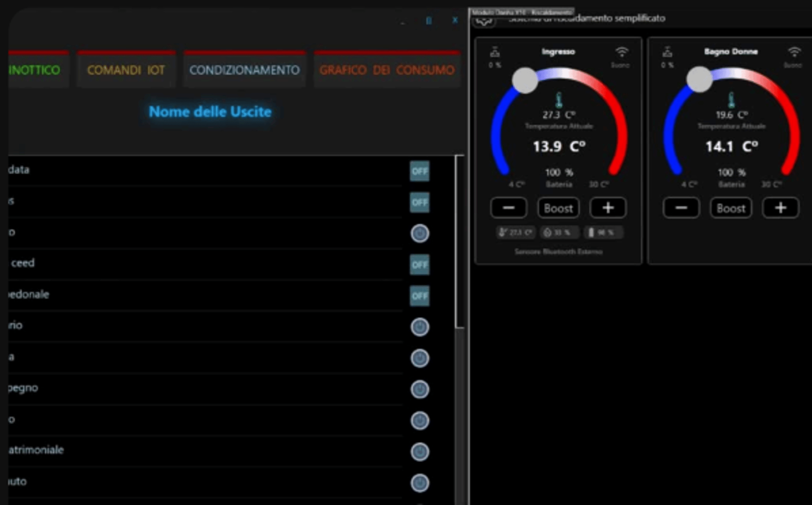Viewport: 812px width, 505px height.
Task: Click the 'Sensore Bluetooth Esterno' label
Action: (x=558, y=252)
